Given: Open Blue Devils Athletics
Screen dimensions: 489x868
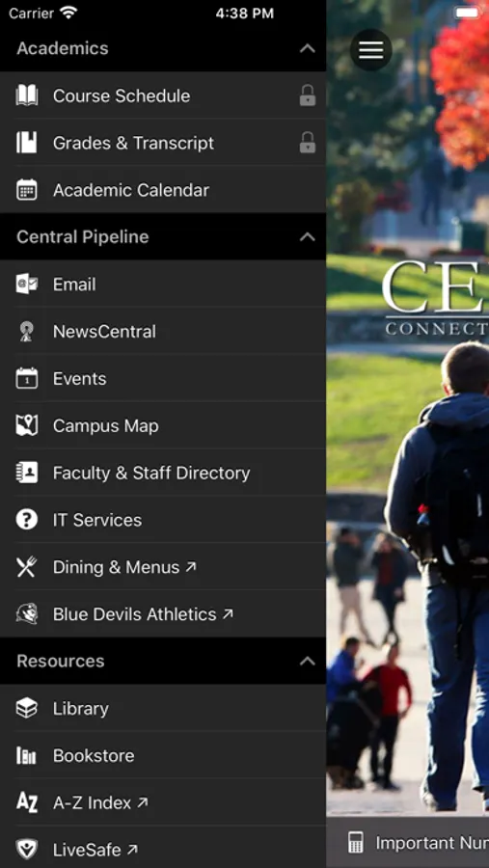Looking at the screenshot, I should (163, 613).
